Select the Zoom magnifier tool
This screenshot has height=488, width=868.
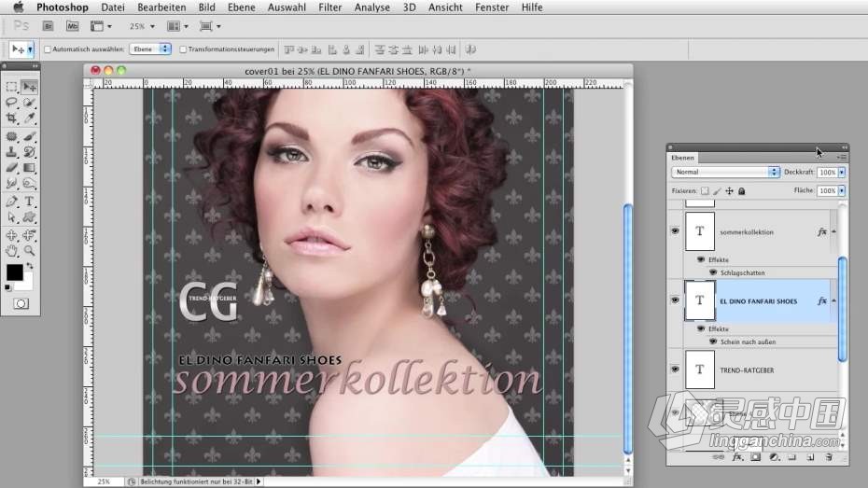29,251
